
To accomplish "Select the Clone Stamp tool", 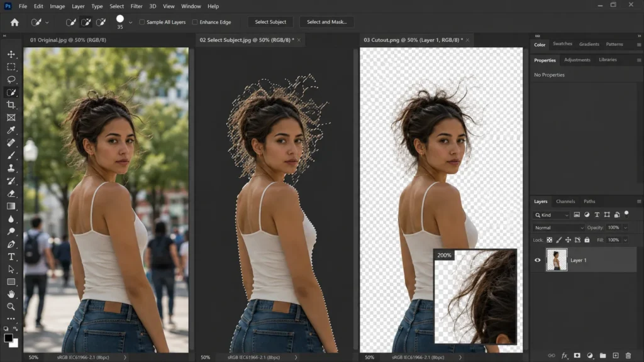I will (x=11, y=168).
